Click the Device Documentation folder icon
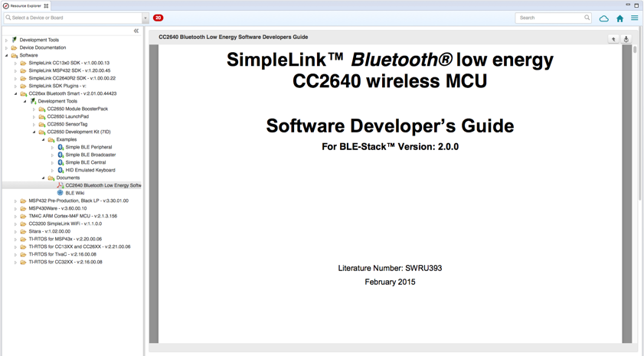 pyautogui.click(x=15, y=47)
